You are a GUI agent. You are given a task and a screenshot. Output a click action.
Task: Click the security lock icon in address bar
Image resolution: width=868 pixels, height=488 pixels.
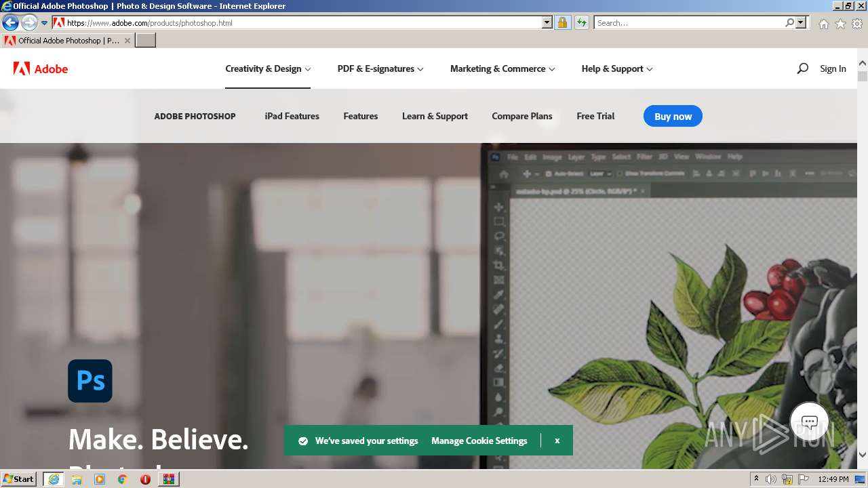tap(562, 22)
